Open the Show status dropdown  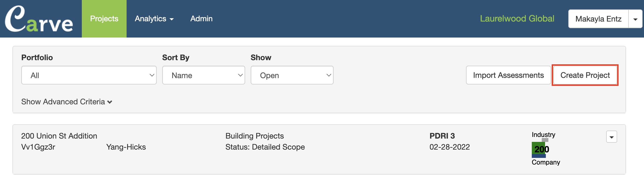click(x=292, y=75)
